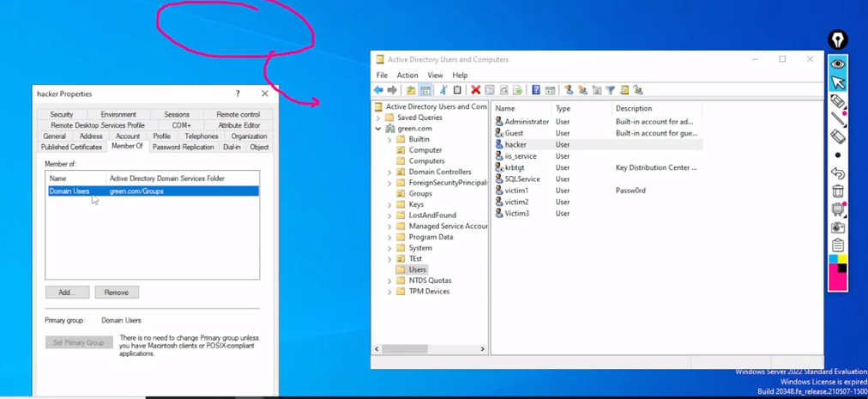Screen dimensions: 868x399
Task: Select the black color swatch
Action: (842, 269)
